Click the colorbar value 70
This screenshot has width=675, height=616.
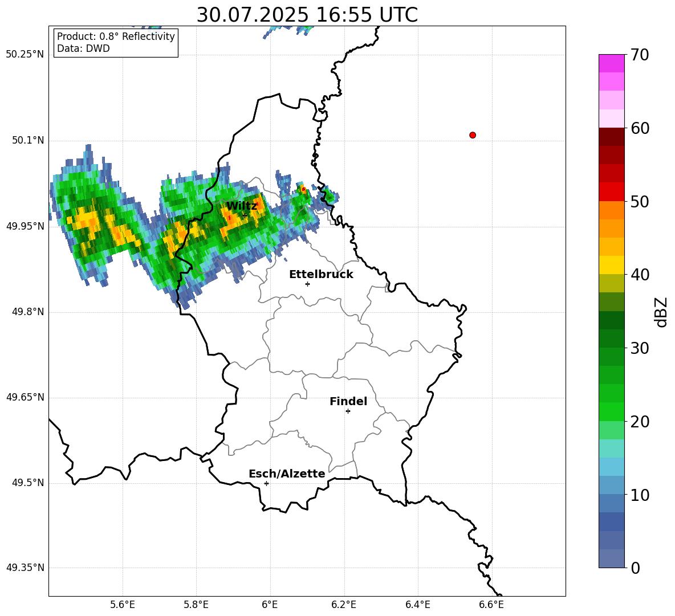(640, 55)
